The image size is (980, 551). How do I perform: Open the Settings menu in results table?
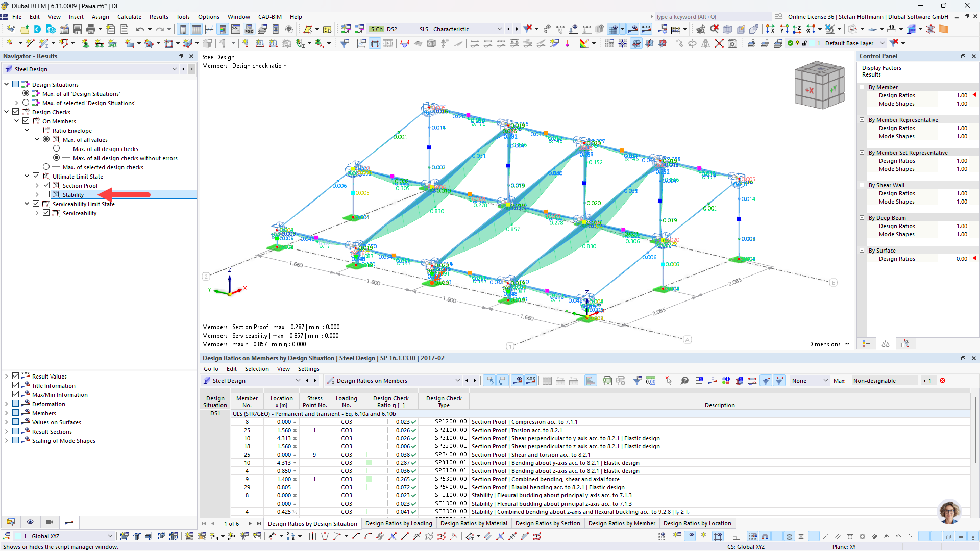308,369
